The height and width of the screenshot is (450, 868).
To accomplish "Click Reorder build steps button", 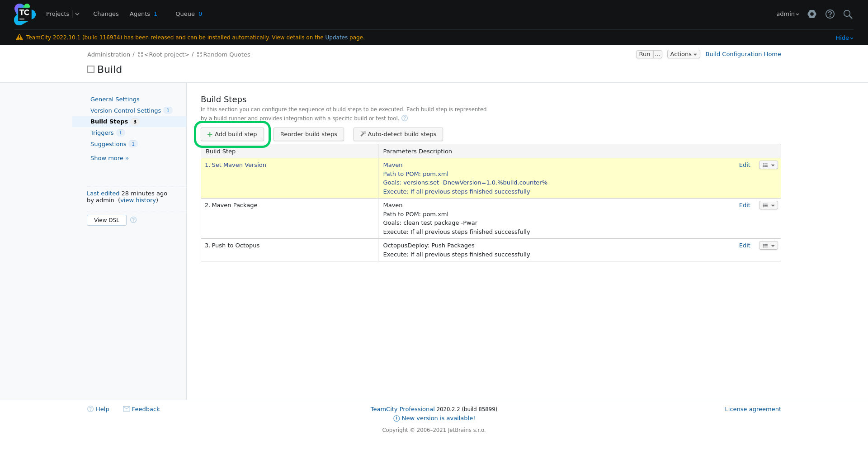I will 308,134.
